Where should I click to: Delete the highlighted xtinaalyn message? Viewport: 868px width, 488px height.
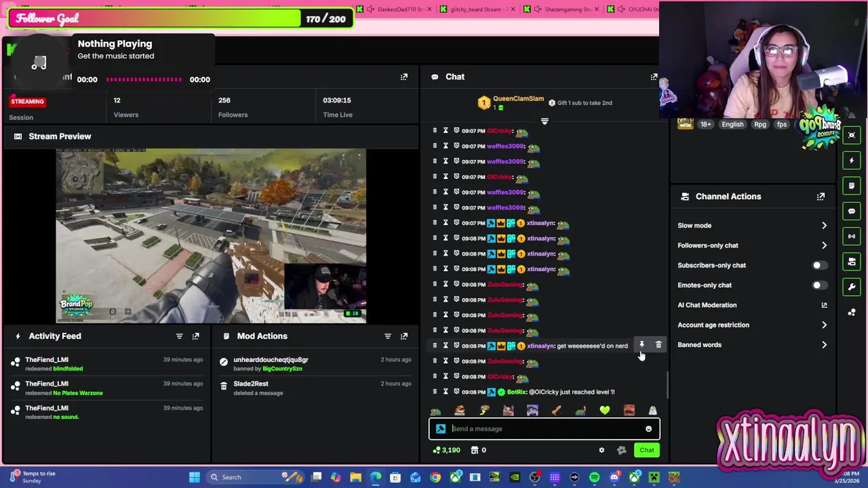pyautogui.click(x=658, y=345)
